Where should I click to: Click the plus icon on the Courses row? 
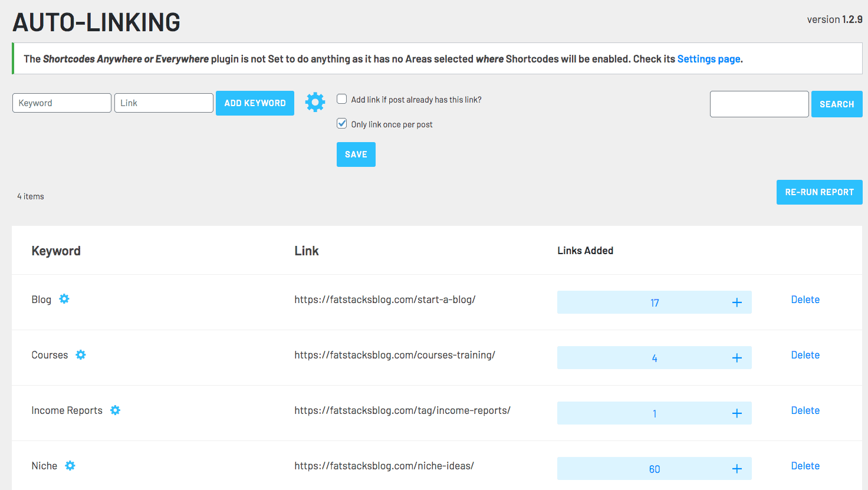(737, 357)
